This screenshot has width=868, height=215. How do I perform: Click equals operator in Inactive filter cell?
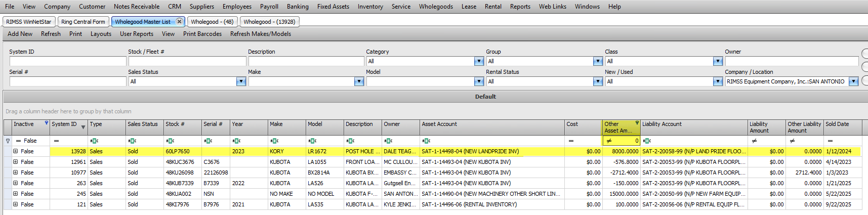18,141
